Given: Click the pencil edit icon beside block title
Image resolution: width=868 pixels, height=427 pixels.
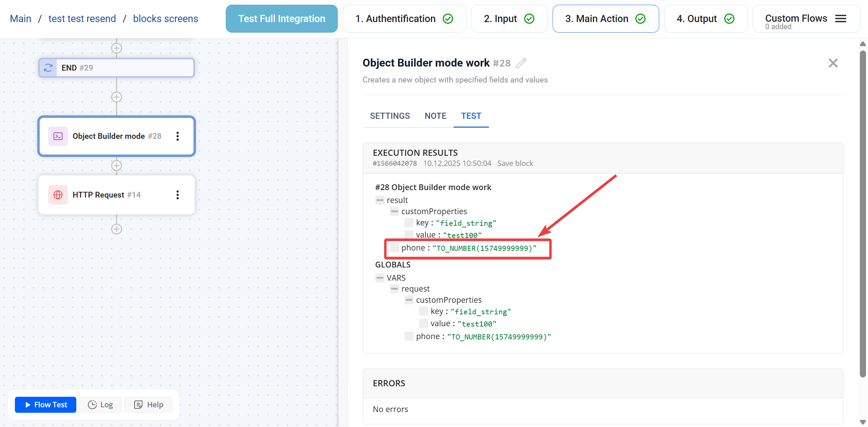Looking at the screenshot, I should click(521, 63).
